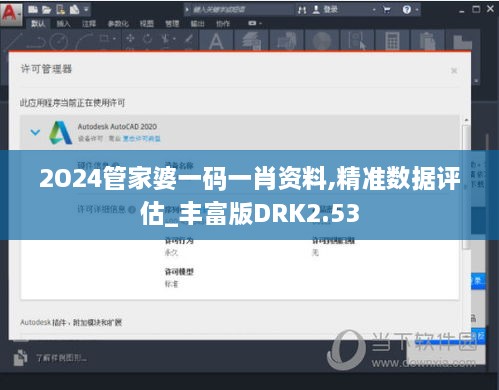499x390 pixels.
Task: Click the 标准 license model value
Action: coord(171,284)
